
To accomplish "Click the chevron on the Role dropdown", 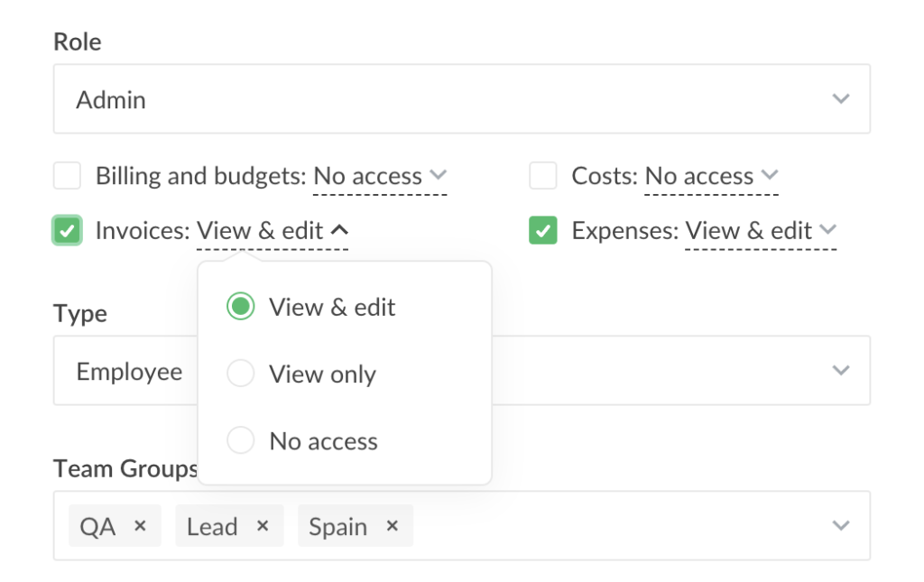I will [x=841, y=98].
